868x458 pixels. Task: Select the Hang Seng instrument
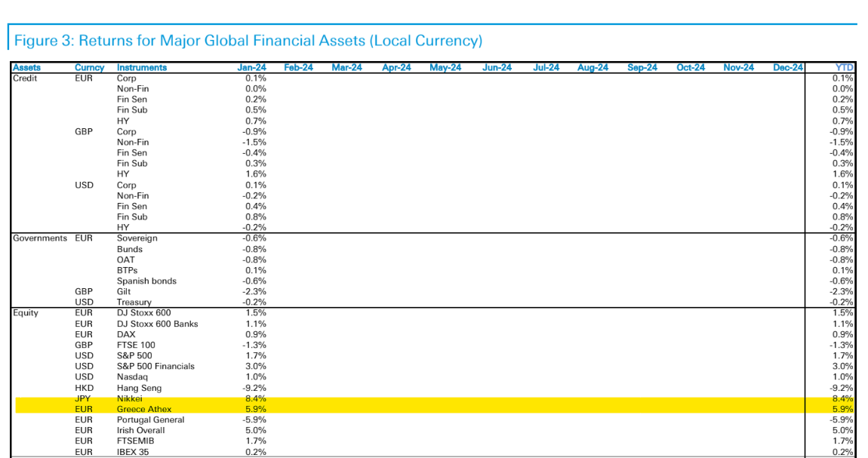[138, 388]
